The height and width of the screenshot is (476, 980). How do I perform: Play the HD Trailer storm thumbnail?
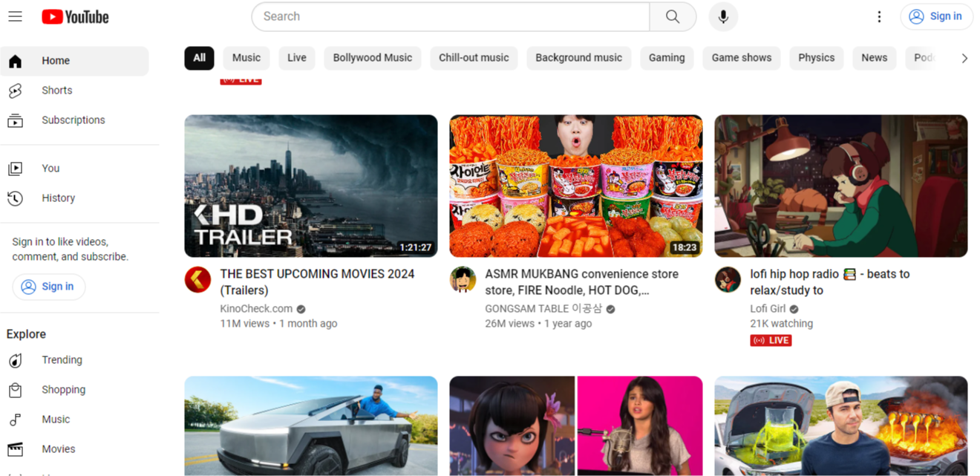click(311, 186)
